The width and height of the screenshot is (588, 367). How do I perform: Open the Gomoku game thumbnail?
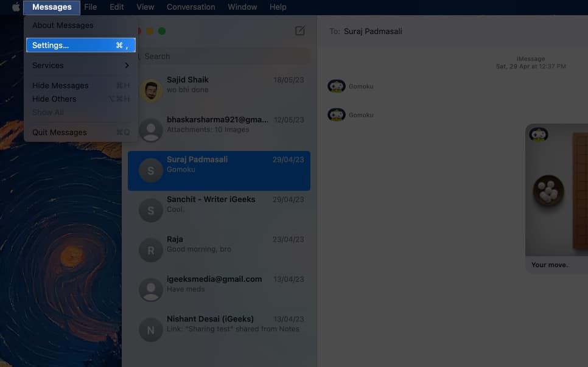557,190
